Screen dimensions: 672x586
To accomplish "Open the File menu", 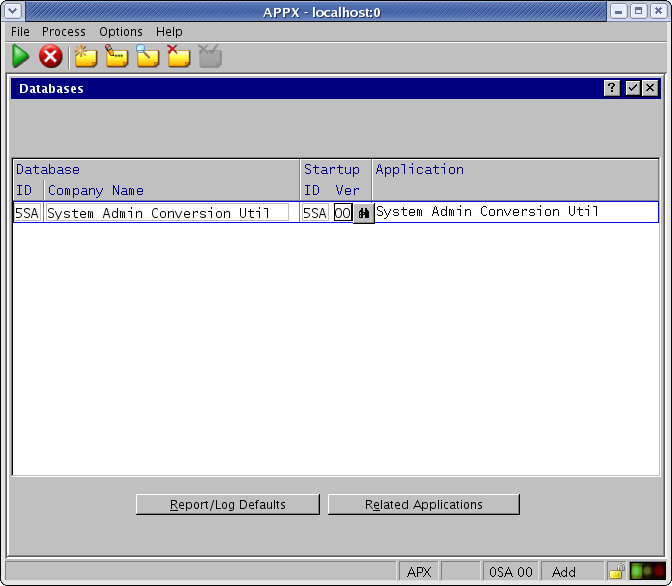I will pyautogui.click(x=20, y=32).
